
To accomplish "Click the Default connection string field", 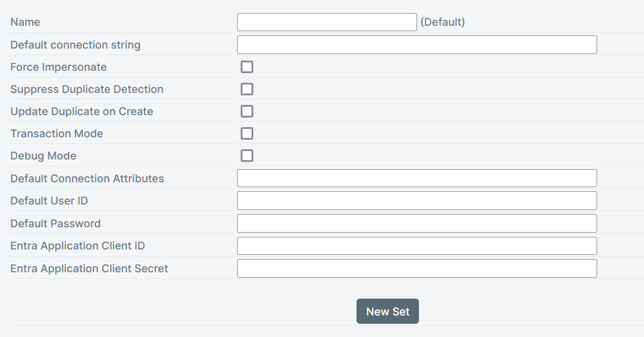I will click(417, 45).
